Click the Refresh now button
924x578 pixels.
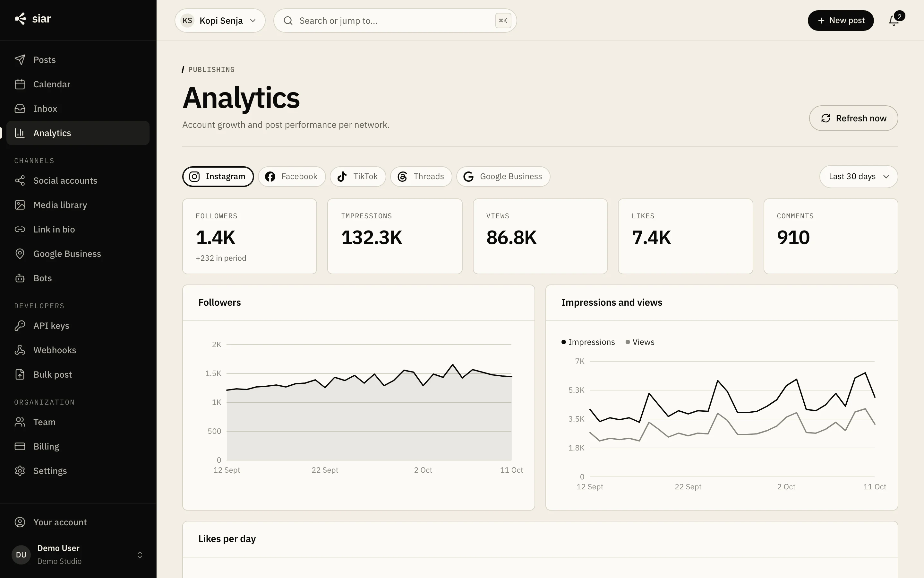point(853,118)
